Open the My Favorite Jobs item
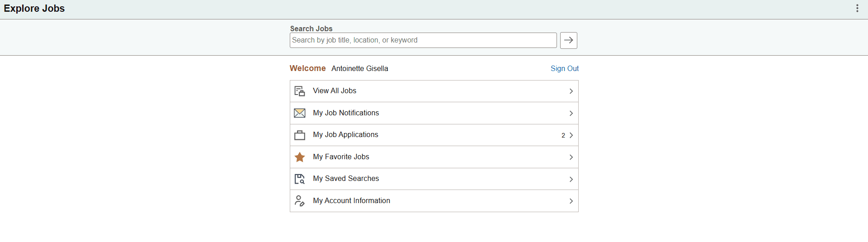The height and width of the screenshot is (242, 868). point(341,157)
